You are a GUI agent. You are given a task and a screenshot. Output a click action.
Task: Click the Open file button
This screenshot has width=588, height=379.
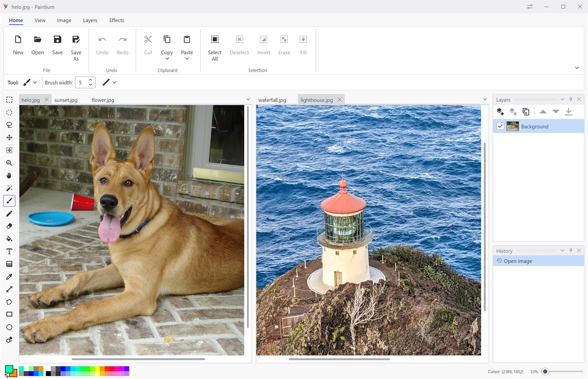pos(37,45)
